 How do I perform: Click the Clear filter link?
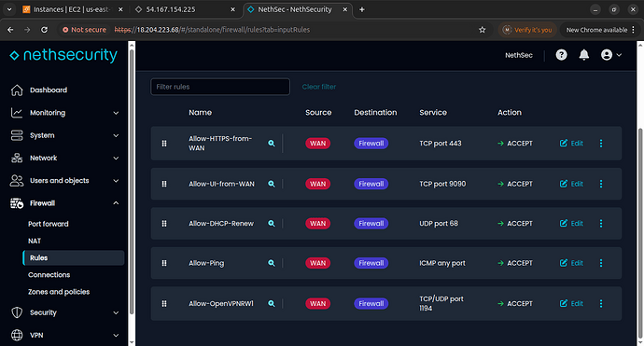click(x=319, y=87)
